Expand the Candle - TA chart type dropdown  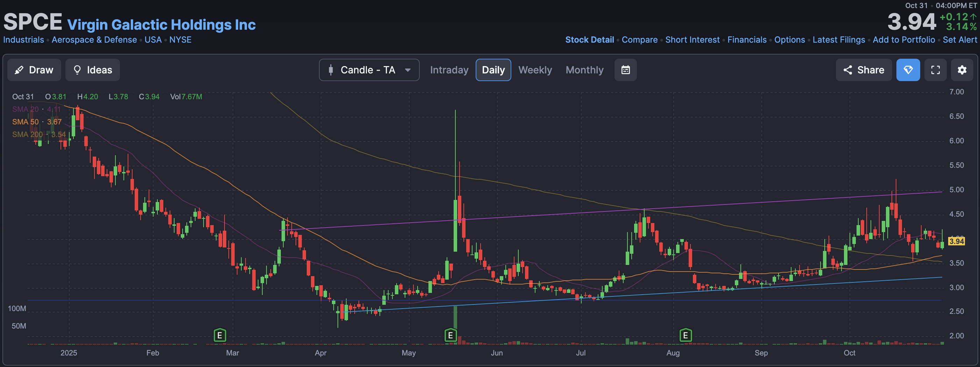369,70
